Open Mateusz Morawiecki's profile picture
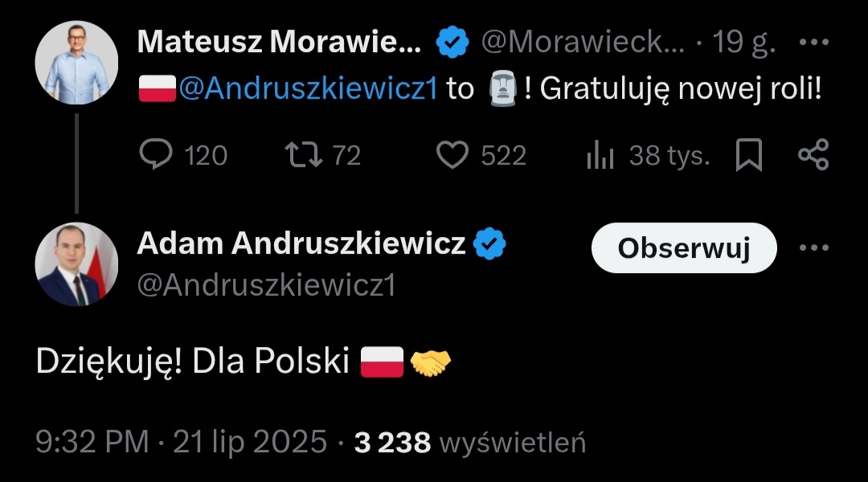This screenshot has height=482, width=868. point(76,63)
